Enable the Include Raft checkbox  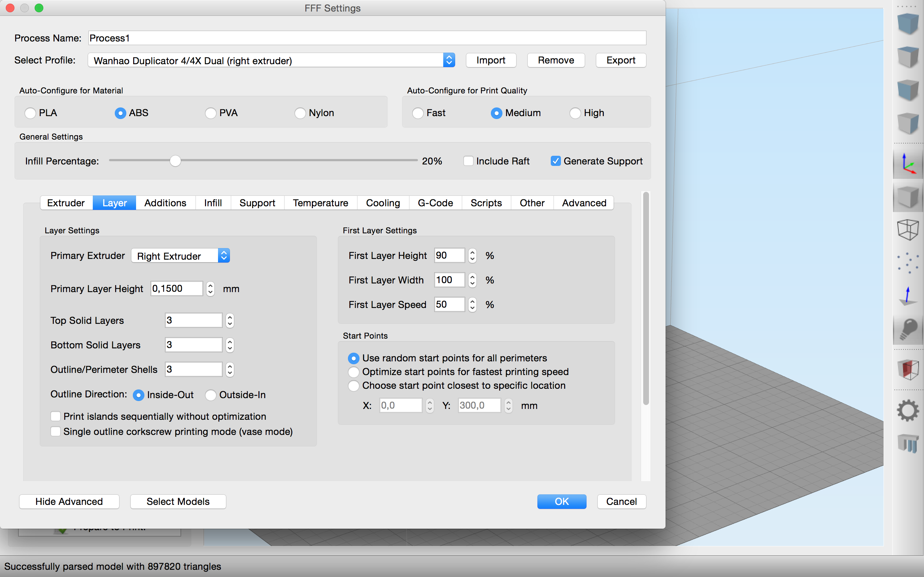(x=468, y=161)
